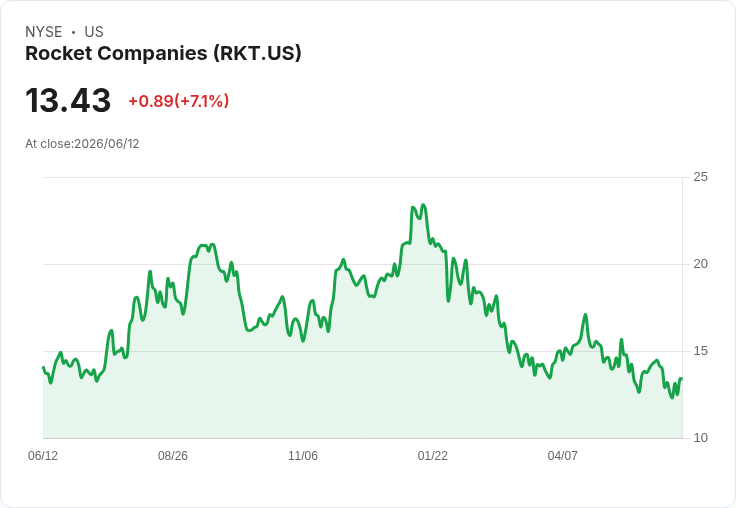Screen dimensions: 736x508
Task: Click the +0.89(+7.1%) change value
Action: 179,101
